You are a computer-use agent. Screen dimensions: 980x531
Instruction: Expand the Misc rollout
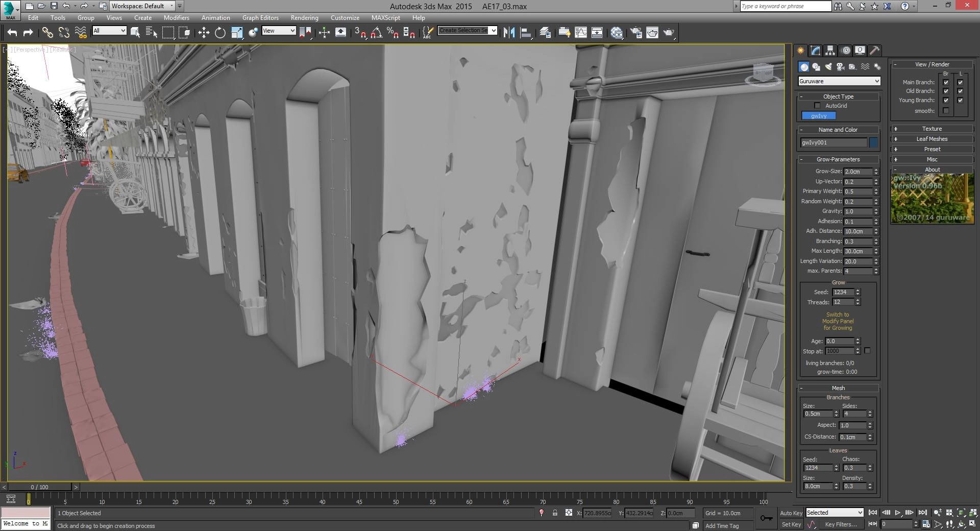(932, 159)
